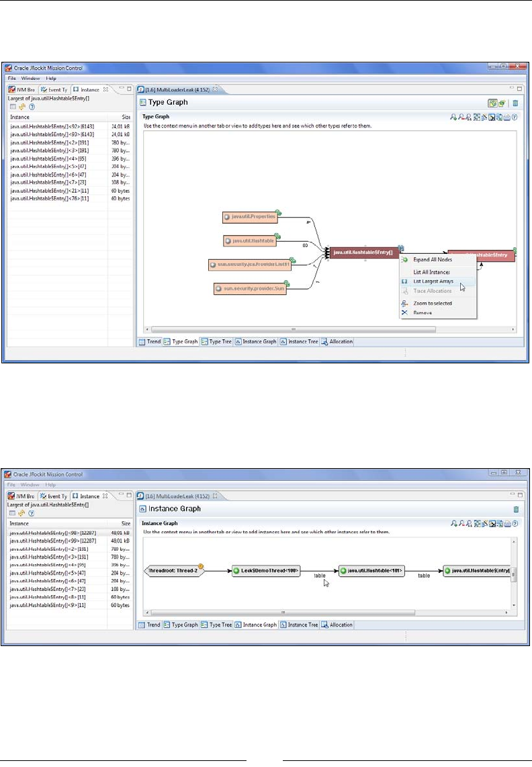Viewport: 532px width, 767px height.
Task: Expand java.util.Properties node via green plus
Action: coord(278,212)
